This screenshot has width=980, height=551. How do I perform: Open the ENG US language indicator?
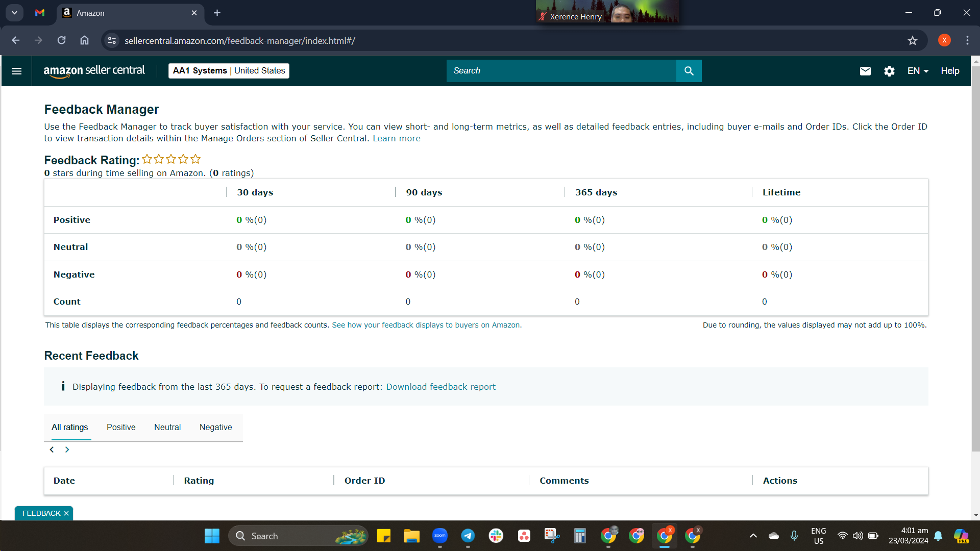pyautogui.click(x=819, y=536)
